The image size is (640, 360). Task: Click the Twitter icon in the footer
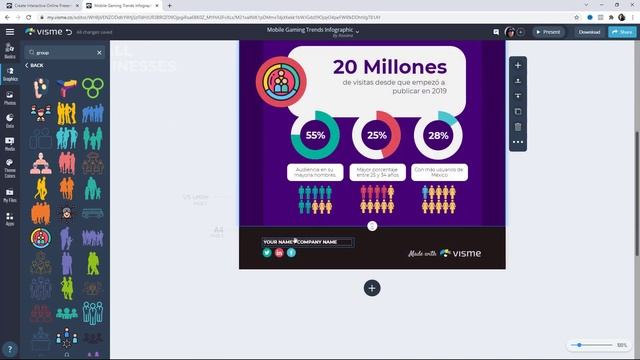tap(267, 253)
